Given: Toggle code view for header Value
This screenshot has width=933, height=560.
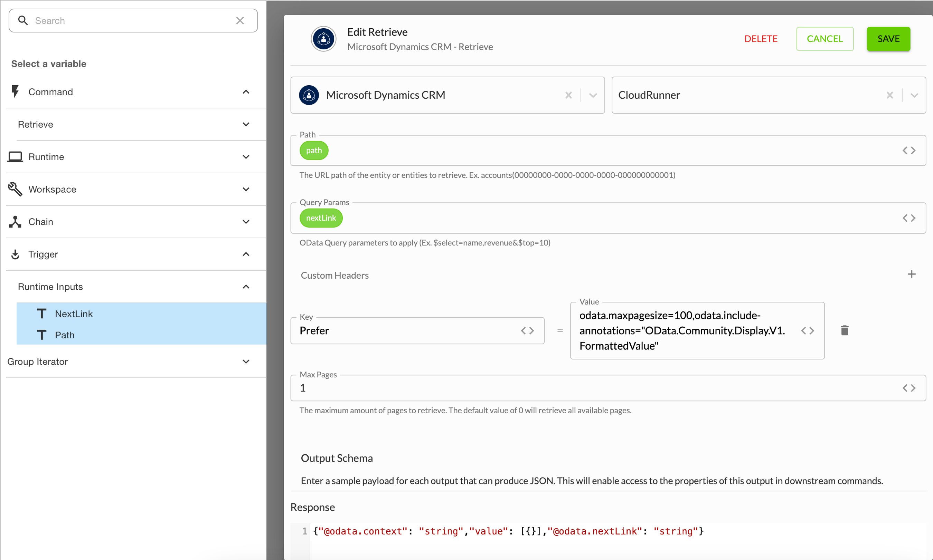Looking at the screenshot, I should [x=807, y=331].
